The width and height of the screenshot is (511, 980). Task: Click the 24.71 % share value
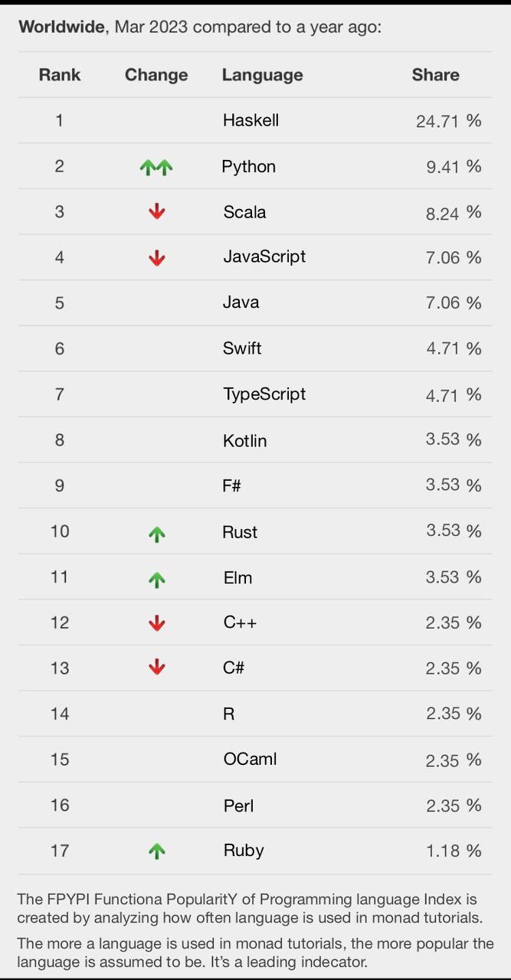pyautogui.click(x=449, y=120)
